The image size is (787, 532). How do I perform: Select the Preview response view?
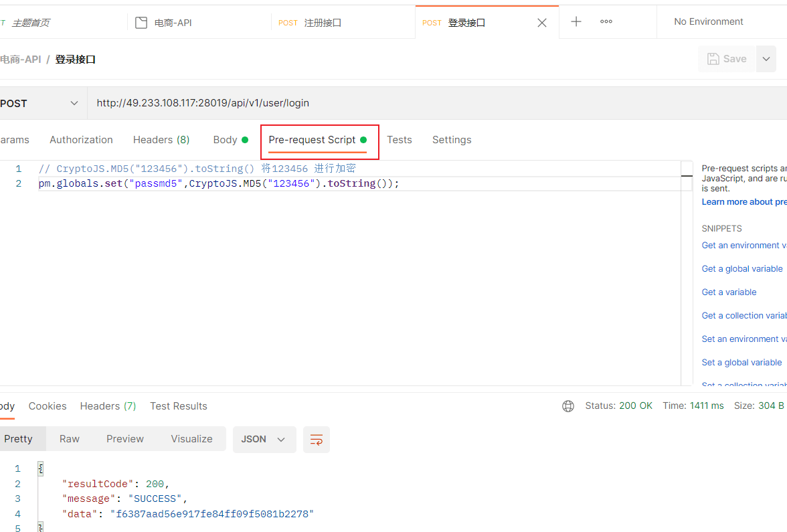point(125,439)
